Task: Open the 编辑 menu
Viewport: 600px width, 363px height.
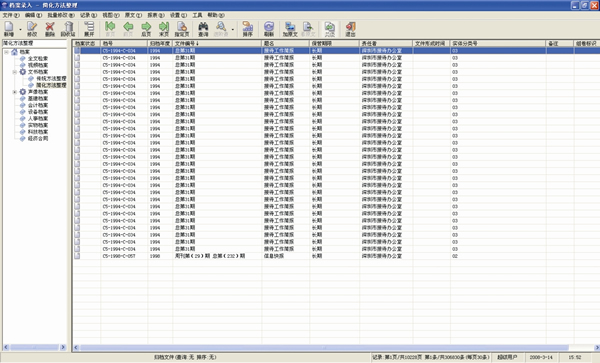Action: click(x=33, y=15)
